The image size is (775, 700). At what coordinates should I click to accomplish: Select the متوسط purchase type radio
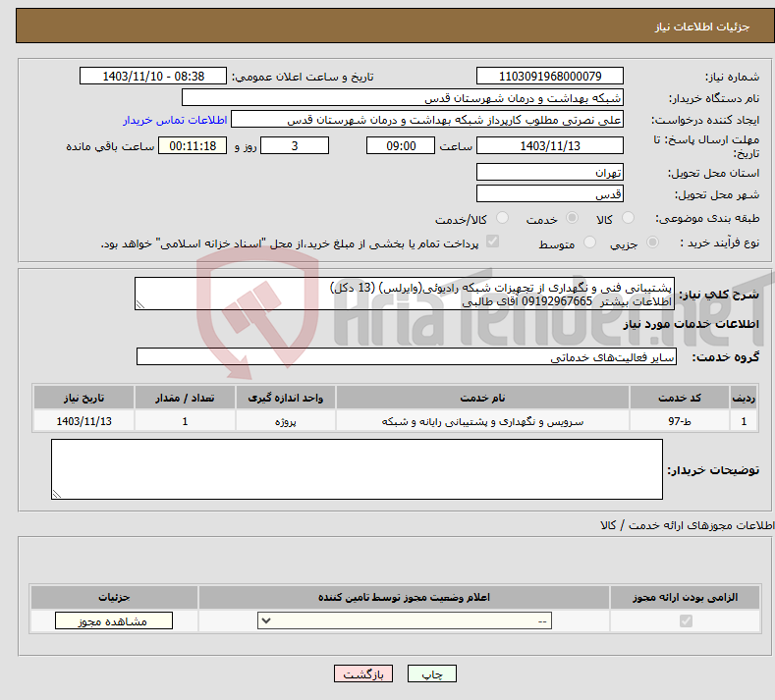tap(589, 242)
